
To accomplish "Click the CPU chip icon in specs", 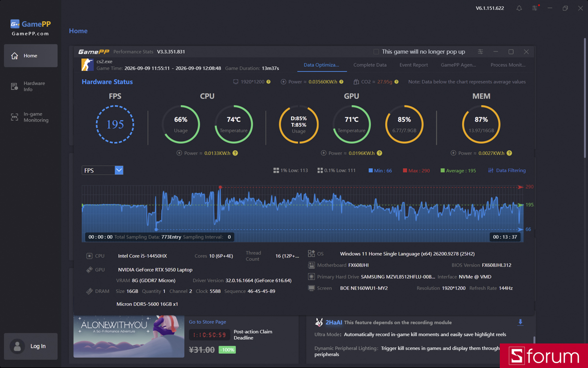I will click(x=89, y=256).
